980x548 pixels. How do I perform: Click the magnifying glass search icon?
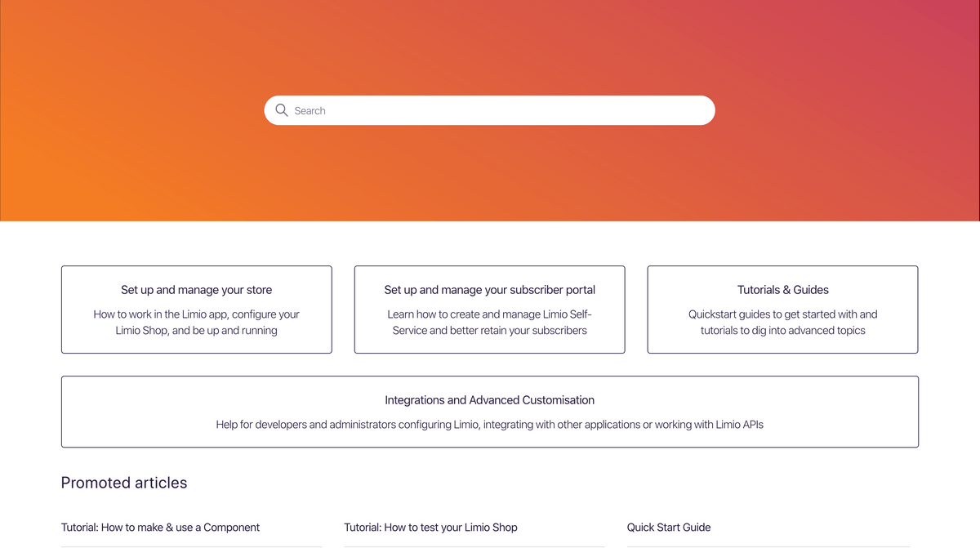[x=282, y=110]
